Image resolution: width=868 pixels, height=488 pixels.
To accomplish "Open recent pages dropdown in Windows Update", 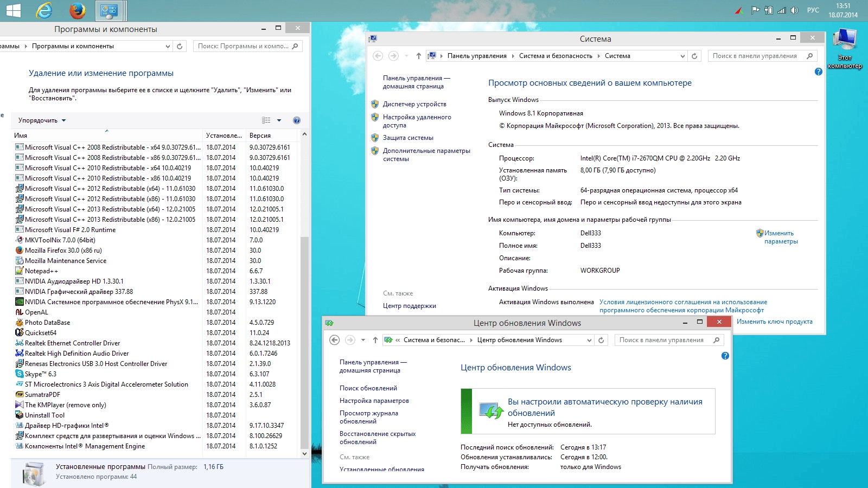I will point(363,340).
